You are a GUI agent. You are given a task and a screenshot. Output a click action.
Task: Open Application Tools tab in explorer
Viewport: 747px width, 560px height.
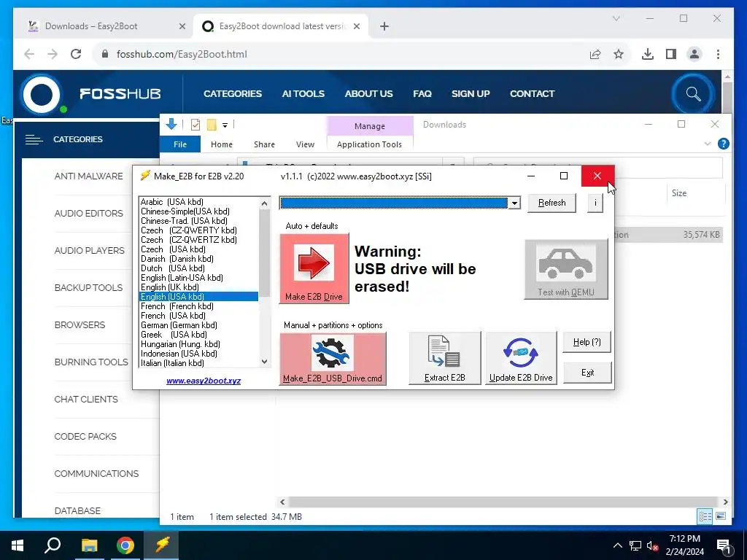tap(369, 144)
